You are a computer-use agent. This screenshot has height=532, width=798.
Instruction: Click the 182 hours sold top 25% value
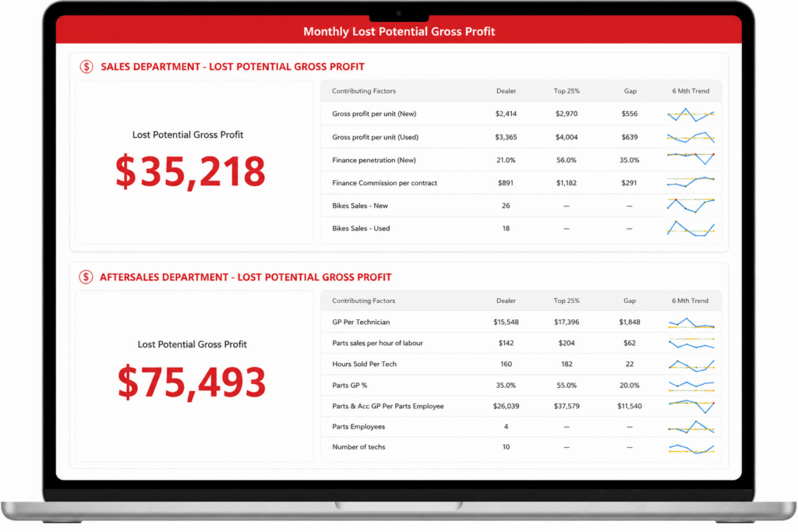click(567, 364)
